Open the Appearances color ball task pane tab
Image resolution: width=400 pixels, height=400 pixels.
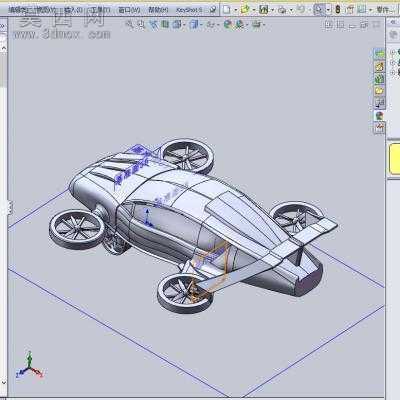[x=379, y=116]
